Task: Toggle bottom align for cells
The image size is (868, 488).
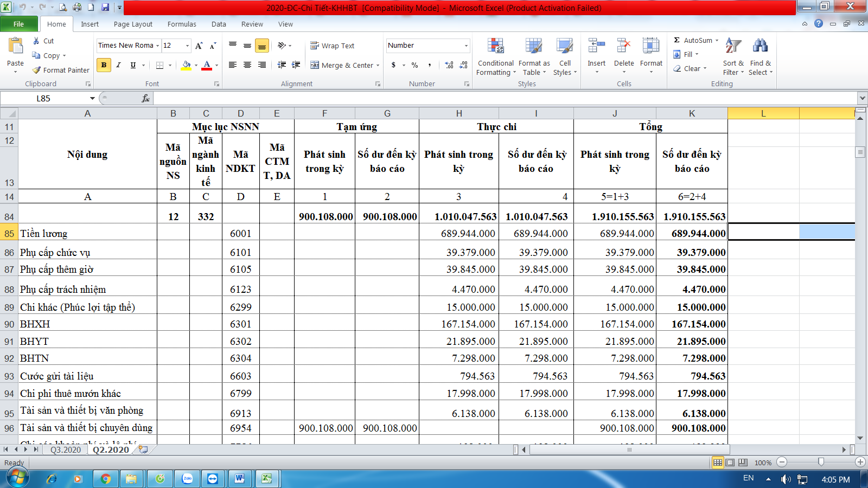Action: 261,46
